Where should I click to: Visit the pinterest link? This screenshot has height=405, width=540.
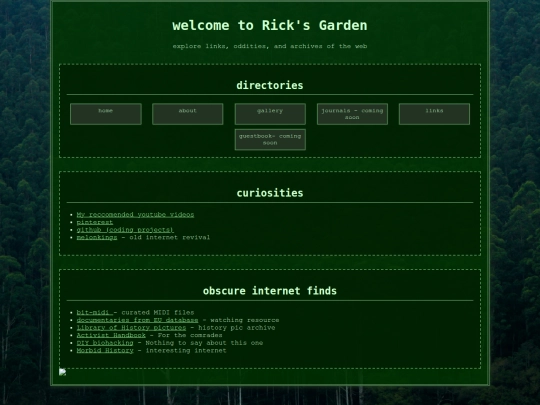click(x=95, y=222)
